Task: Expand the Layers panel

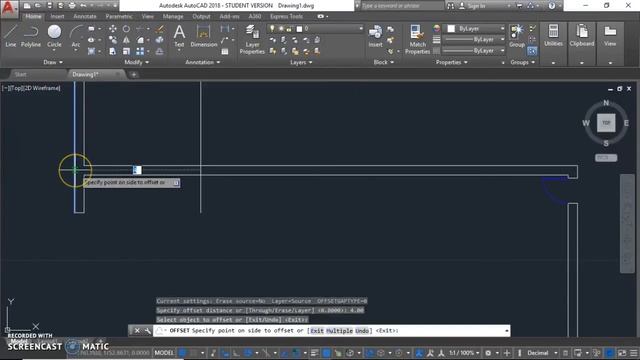Action: 301,62
